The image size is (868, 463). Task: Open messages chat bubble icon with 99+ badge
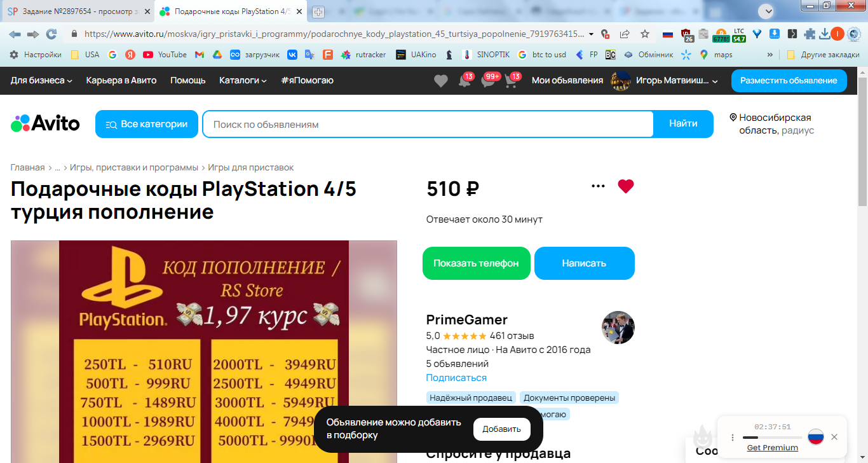click(487, 81)
